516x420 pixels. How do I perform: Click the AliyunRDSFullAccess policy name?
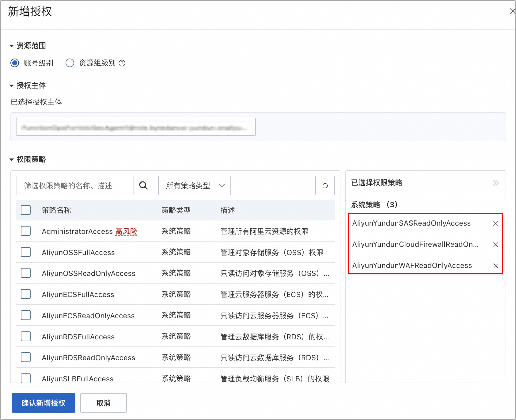[x=78, y=337]
